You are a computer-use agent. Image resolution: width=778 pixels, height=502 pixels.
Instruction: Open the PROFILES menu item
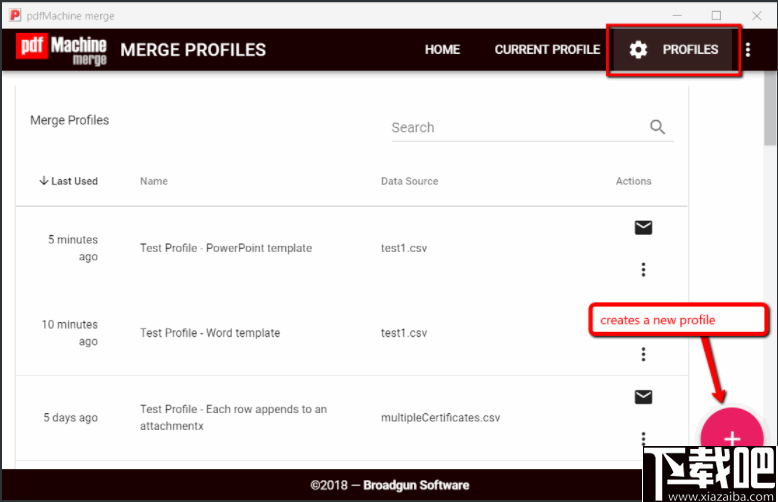coord(690,50)
